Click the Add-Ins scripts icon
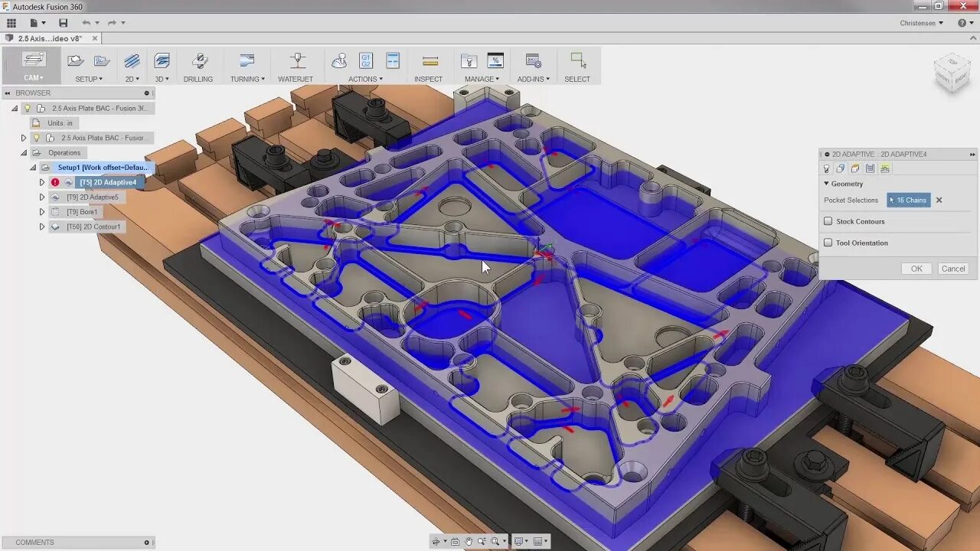This screenshot has height=551, width=980. 534,61
